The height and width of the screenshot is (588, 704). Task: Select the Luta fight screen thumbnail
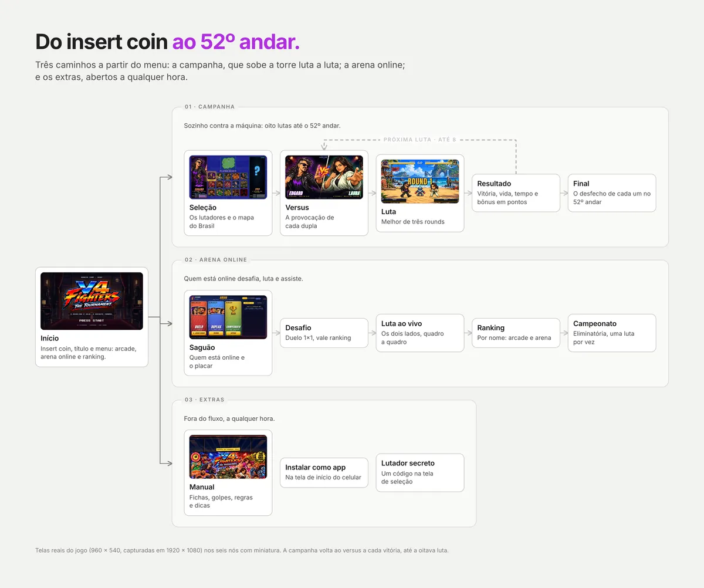(420, 181)
